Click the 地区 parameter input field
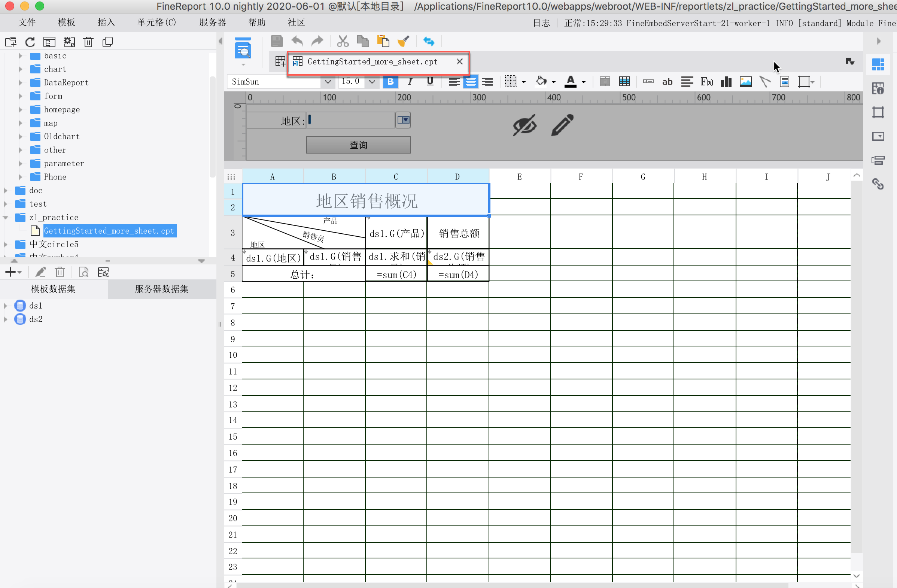The height and width of the screenshot is (588, 897). pyautogui.click(x=350, y=120)
